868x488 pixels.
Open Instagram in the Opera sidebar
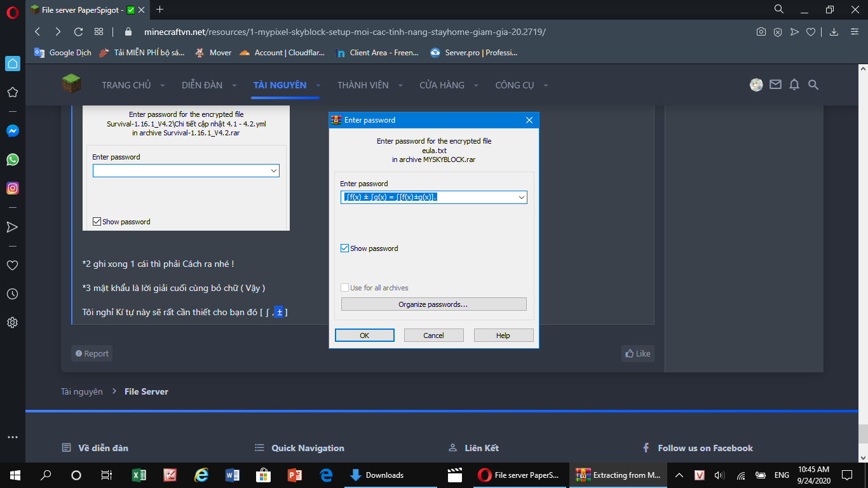click(x=12, y=188)
